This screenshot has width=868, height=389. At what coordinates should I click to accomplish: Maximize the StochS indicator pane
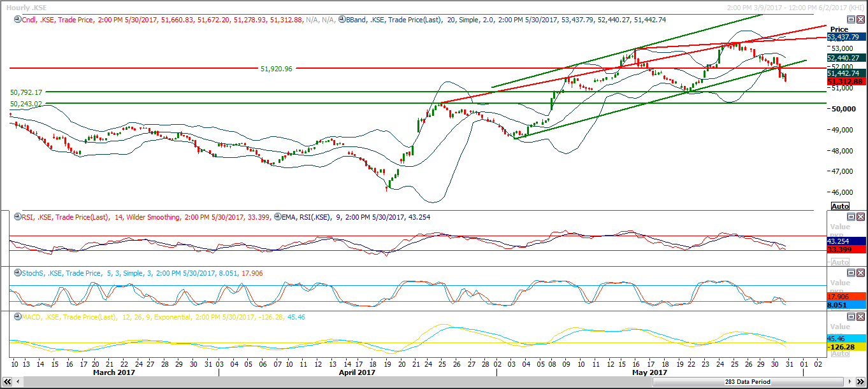pos(850,273)
